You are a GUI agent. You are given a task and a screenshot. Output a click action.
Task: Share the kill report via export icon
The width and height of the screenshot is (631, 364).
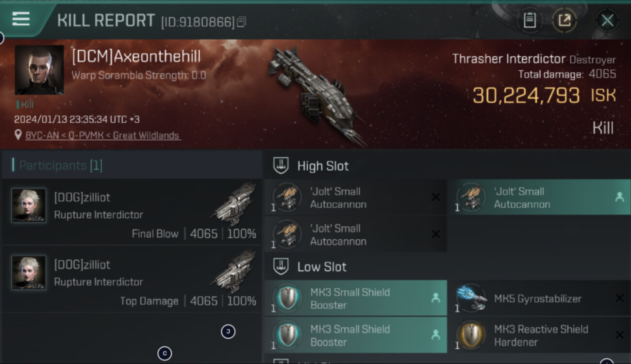pyautogui.click(x=564, y=20)
